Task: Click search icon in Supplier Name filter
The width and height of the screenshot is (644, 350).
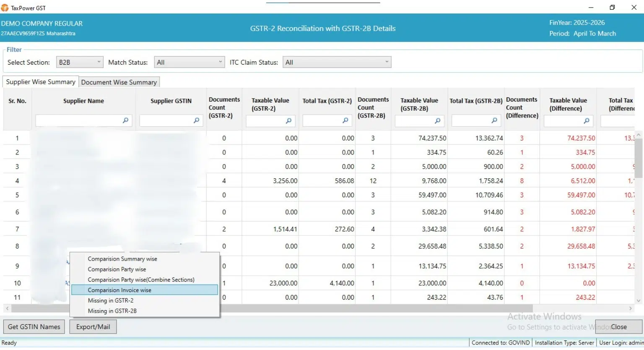Action: tap(125, 120)
